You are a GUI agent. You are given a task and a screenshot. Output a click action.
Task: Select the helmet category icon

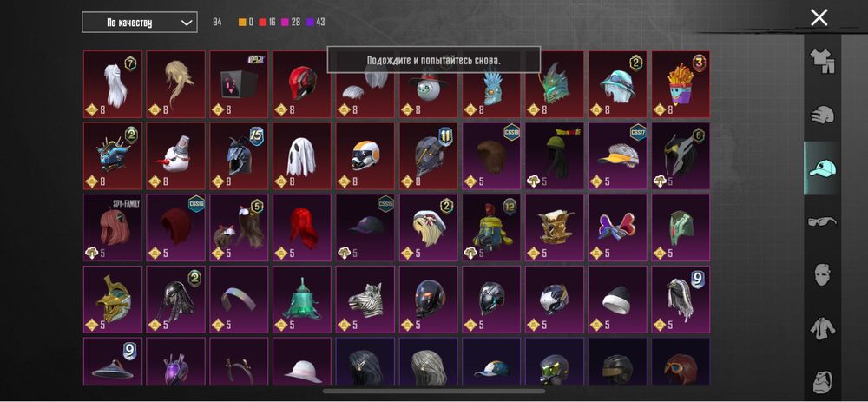pos(822,115)
